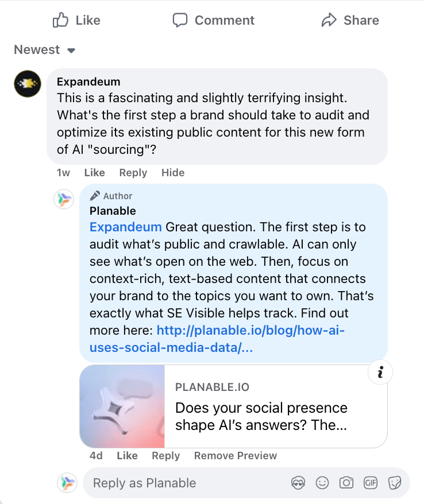Viewport: 424px width, 504px height.
Task: Open the sticker picker icon
Action: tap(395, 483)
